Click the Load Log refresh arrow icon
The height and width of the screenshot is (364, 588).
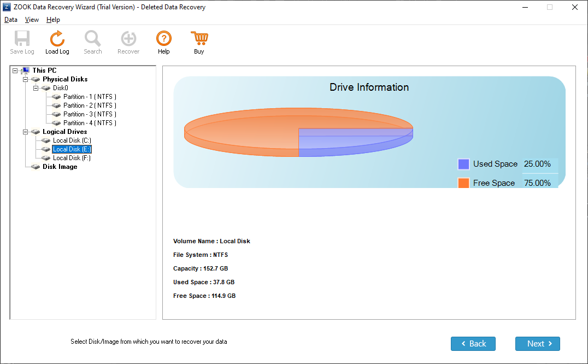pos(57,38)
